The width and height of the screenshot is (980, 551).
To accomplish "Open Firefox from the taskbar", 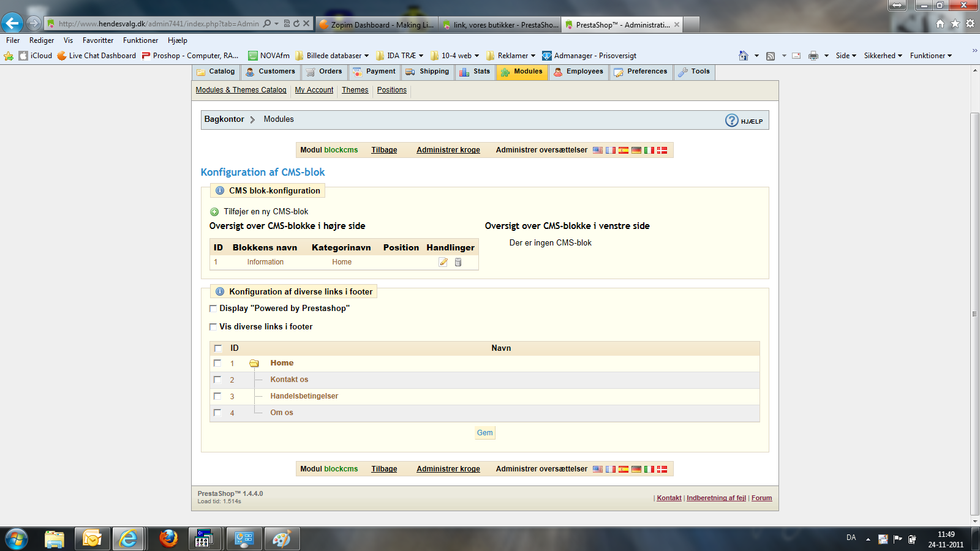I will [x=168, y=539].
